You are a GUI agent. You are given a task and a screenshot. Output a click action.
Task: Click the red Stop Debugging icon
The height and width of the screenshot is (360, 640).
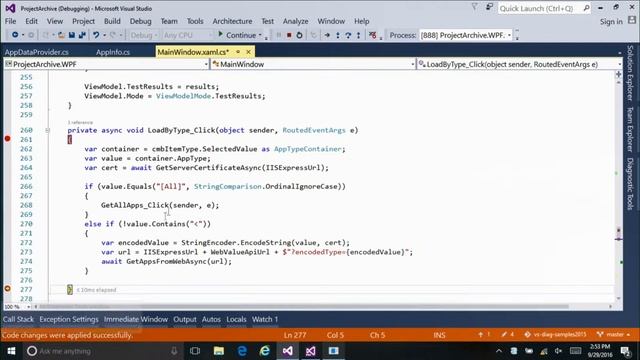pyautogui.click(x=289, y=35)
